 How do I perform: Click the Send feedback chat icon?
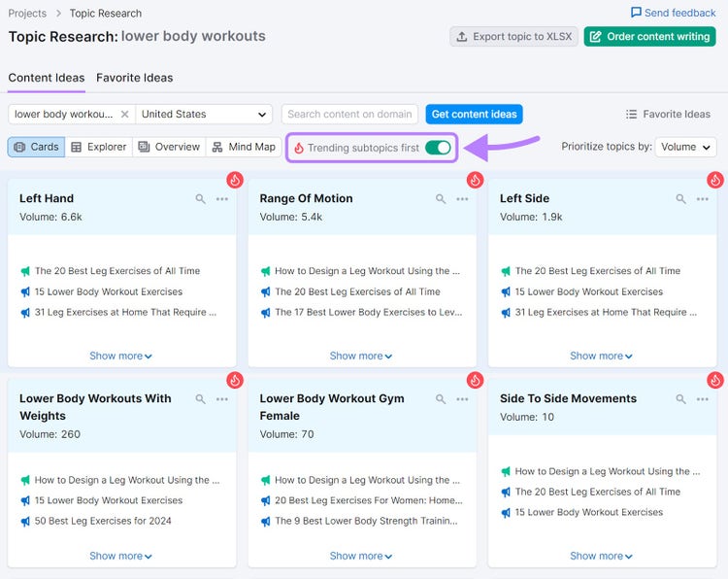pos(636,13)
